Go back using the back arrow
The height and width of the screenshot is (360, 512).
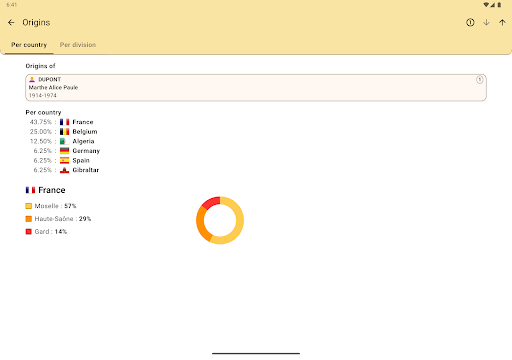click(11, 22)
